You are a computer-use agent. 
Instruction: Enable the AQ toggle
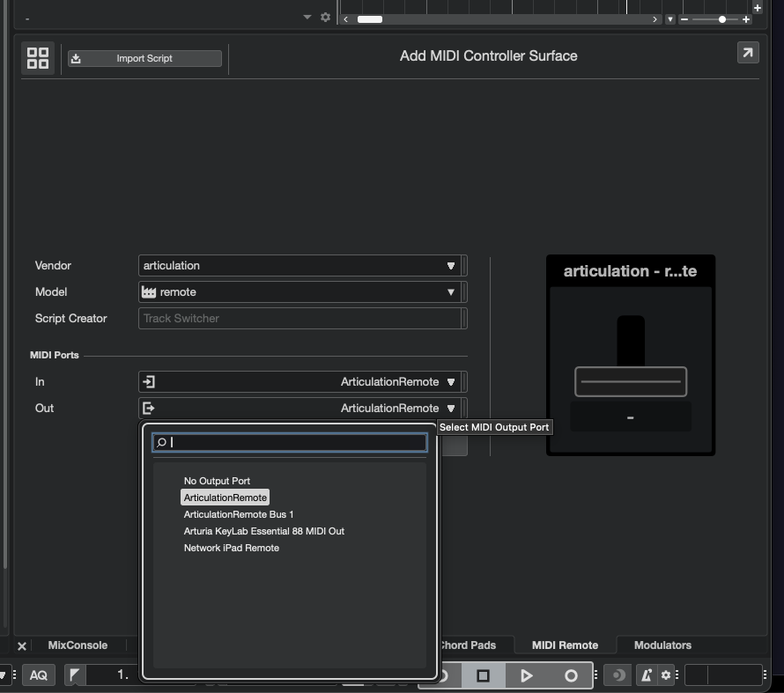point(39,675)
